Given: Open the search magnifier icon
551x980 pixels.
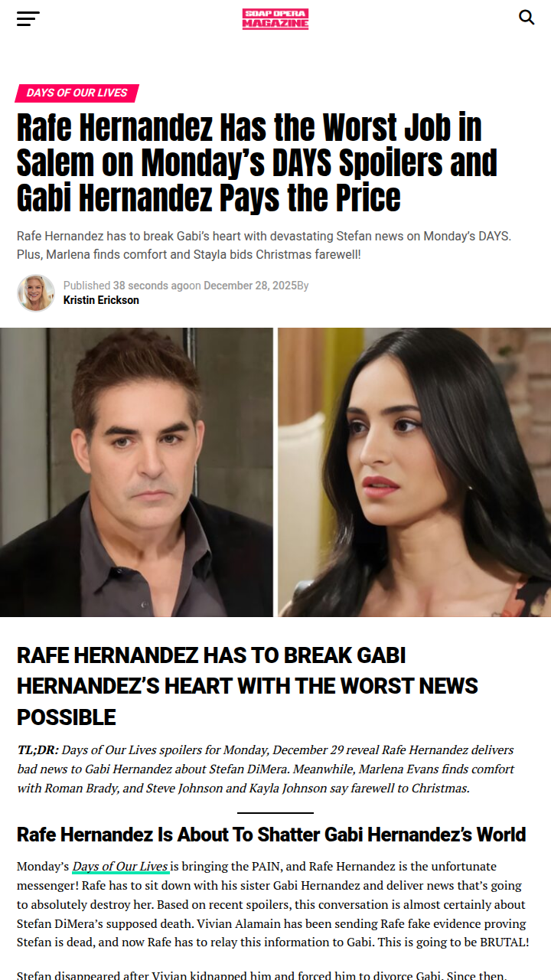Looking at the screenshot, I should [x=527, y=17].
